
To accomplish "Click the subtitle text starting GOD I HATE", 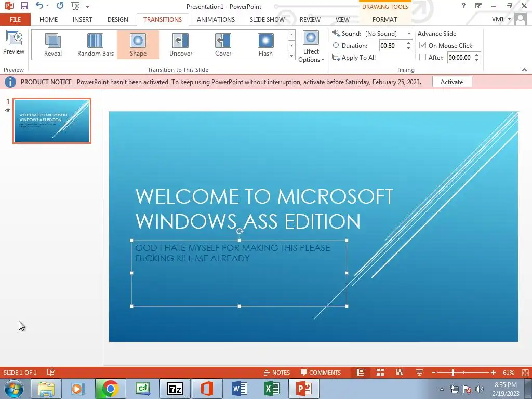I will 232,253.
